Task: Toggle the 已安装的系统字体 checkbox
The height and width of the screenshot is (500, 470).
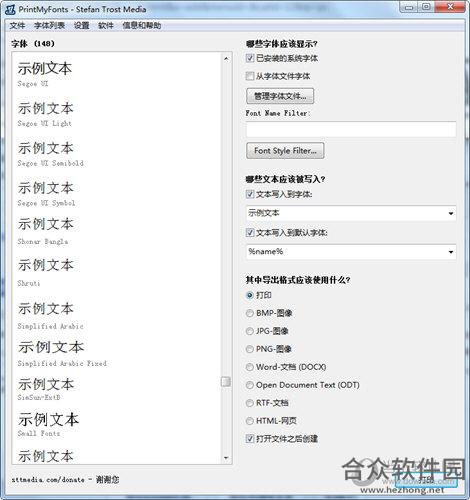Action: [x=250, y=58]
